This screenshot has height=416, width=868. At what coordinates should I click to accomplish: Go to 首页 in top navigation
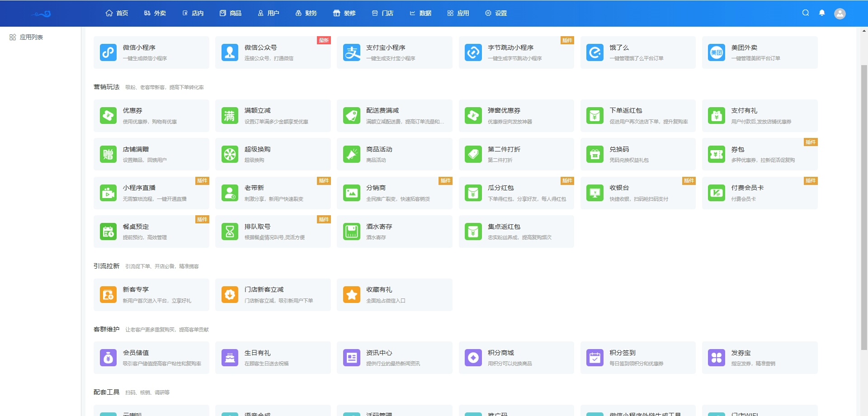(117, 13)
